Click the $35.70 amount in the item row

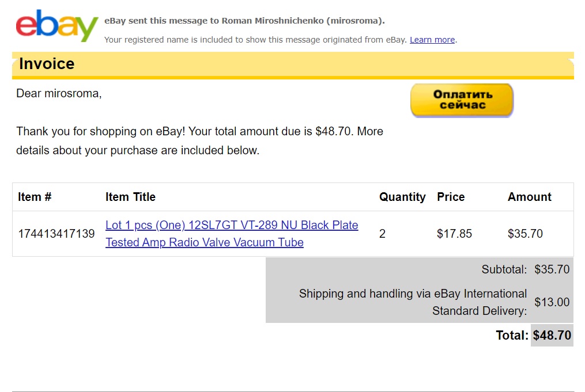pyautogui.click(x=525, y=234)
